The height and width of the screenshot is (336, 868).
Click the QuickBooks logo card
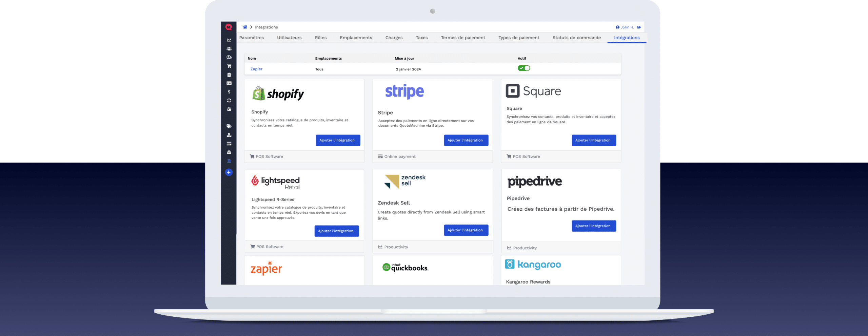[x=405, y=268]
